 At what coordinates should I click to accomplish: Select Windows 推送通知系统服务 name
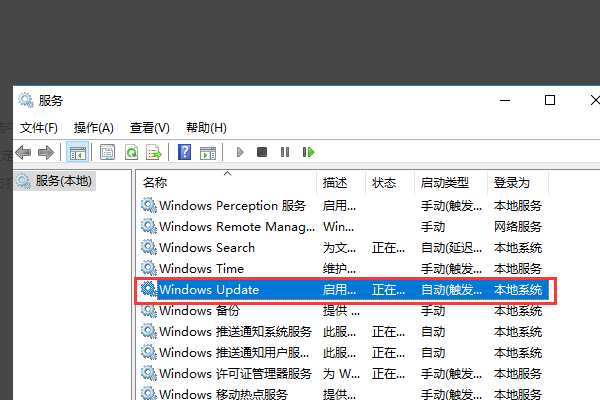coord(235,331)
